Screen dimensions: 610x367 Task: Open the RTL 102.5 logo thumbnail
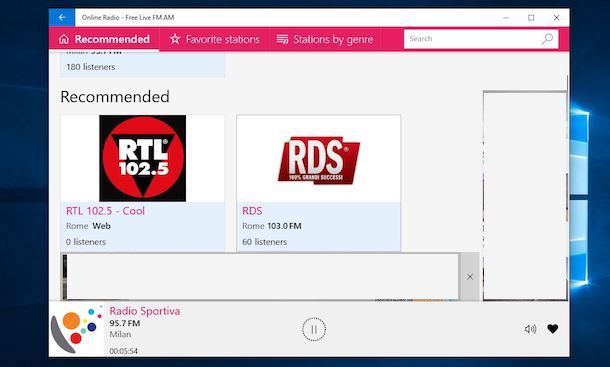(x=142, y=158)
